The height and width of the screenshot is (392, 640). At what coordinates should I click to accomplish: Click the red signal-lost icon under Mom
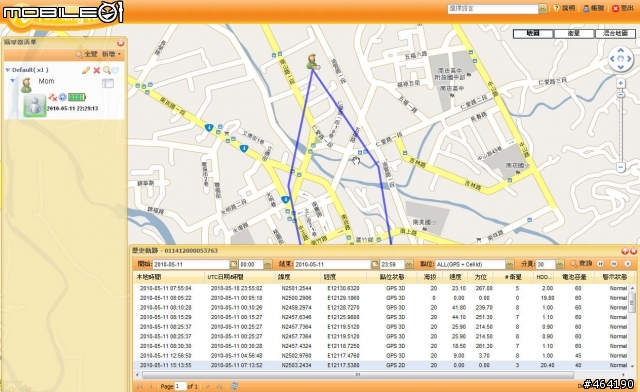(53, 97)
